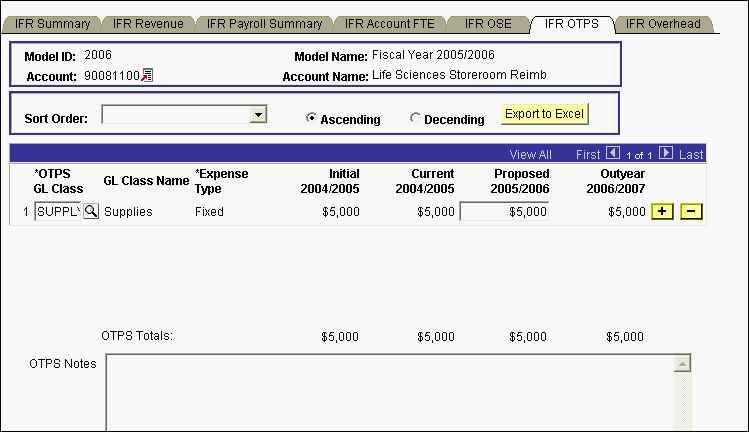Click the View All link
Screen dimensions: 749x432
coord(530,155)
